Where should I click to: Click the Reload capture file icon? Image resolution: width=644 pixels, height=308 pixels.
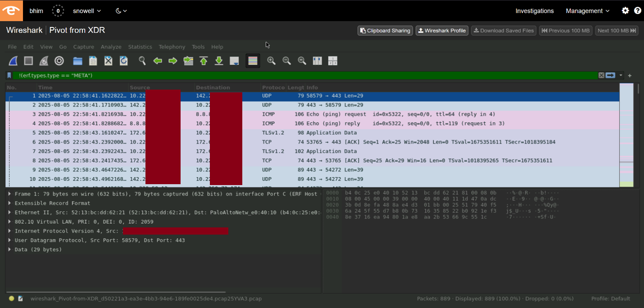[123, 61]
